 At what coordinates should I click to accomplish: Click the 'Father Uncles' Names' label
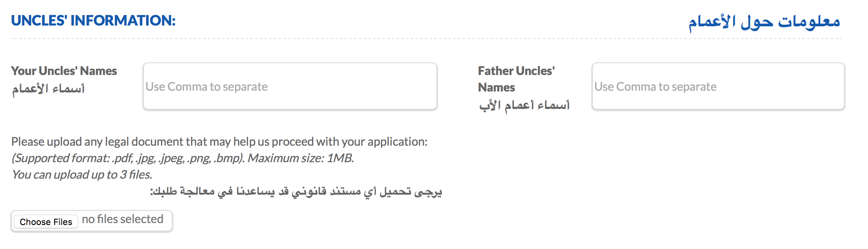tap(516, 71)
